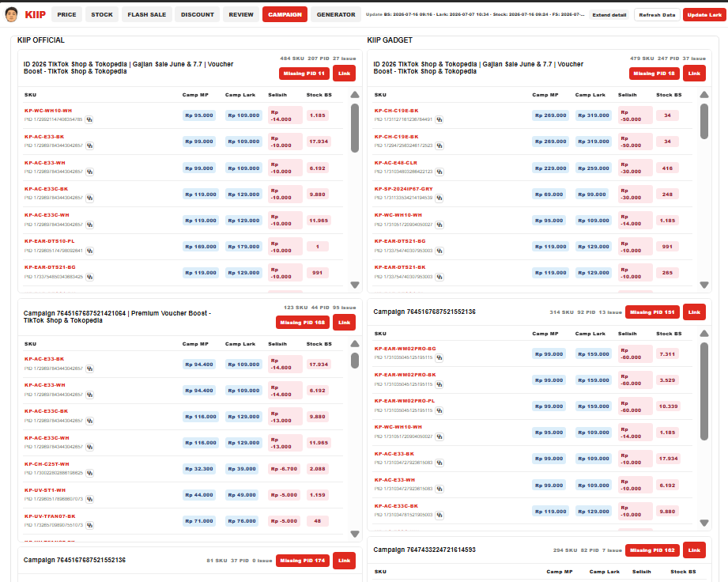Copy PID of KP-AC-E33-BK in KIIP OFFICIAL Gajian Sale
This screenshot has width=728, height=582.
(x=89, y=145)
